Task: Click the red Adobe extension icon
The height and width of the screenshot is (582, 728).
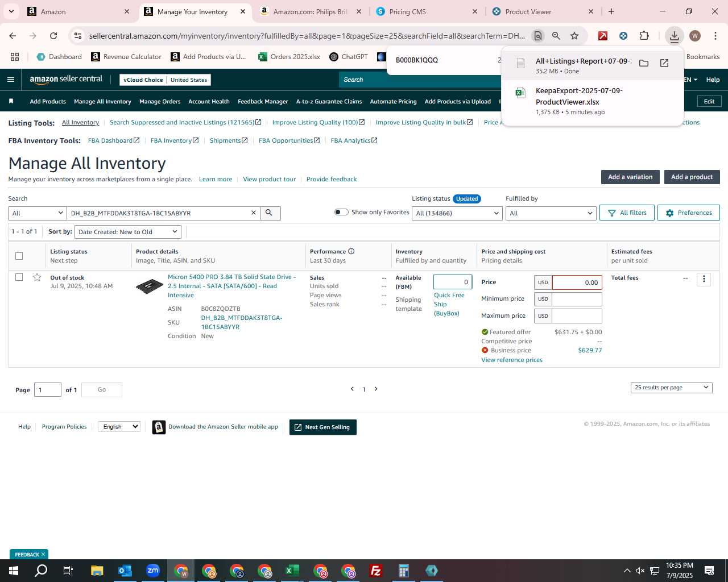Action: click(603, 36)
